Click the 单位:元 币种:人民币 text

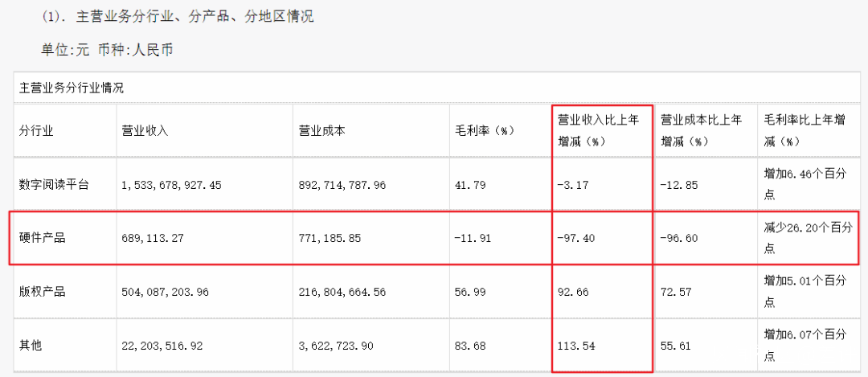tap(108, 50)
